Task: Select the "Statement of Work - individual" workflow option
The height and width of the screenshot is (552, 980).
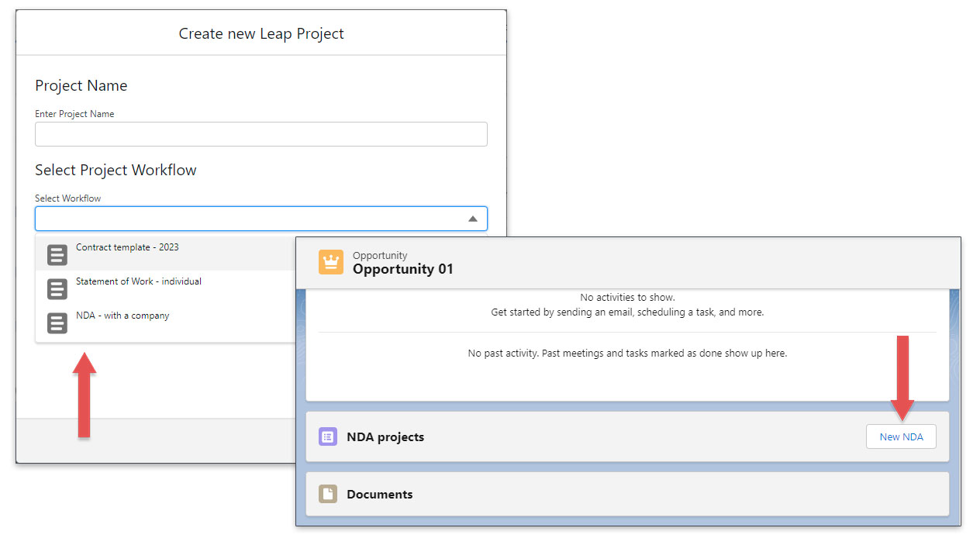Action: (x=140, y=281)
